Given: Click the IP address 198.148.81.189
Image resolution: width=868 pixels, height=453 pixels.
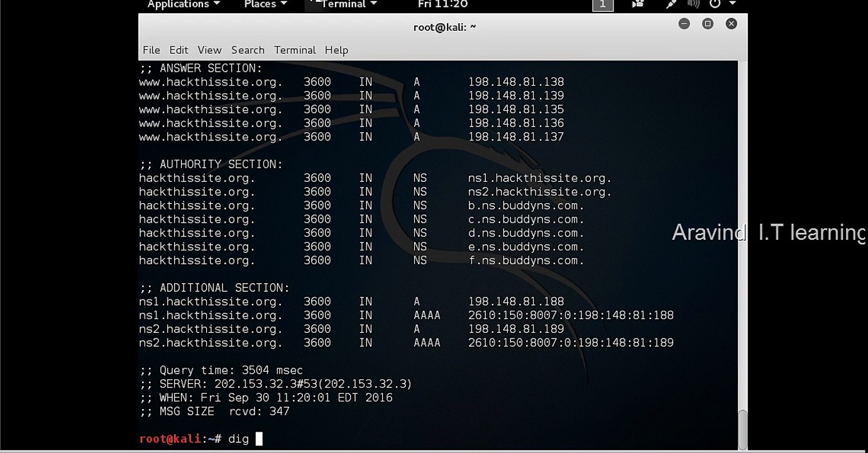Looking at the screenshot, I should click(516, 329).
